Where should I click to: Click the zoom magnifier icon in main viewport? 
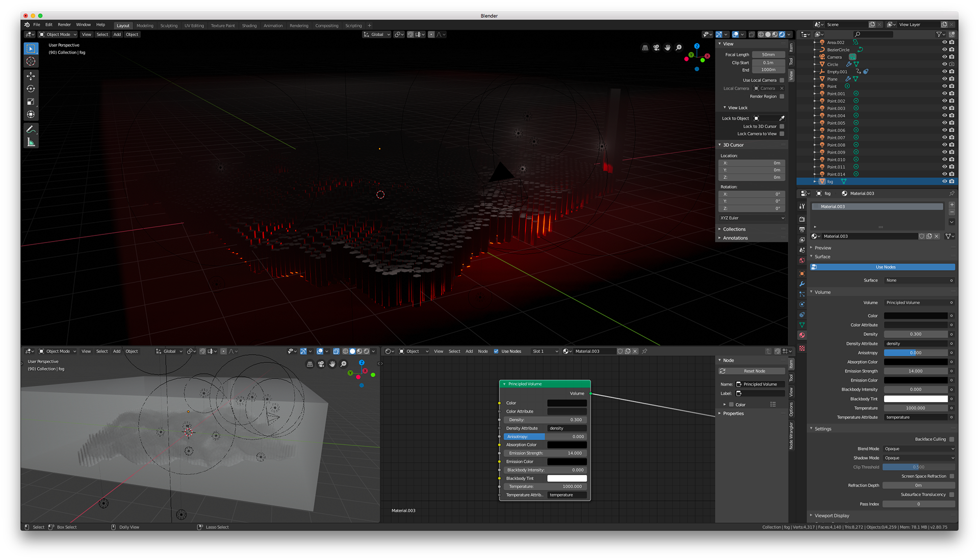click(679, 47)
